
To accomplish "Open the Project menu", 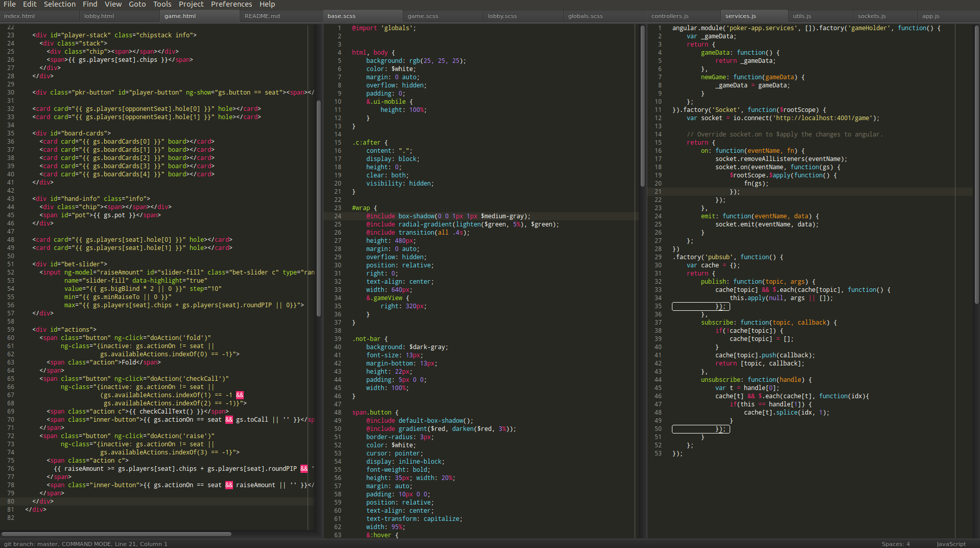I will coord(191,4).
